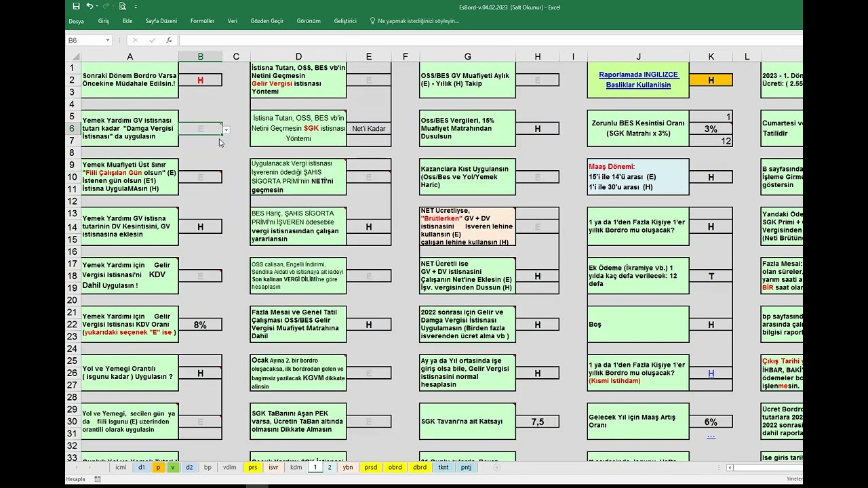The height and width of the screenshot is (488, 868).
Task: Select the red H cell B2
Action: (200, 80)
